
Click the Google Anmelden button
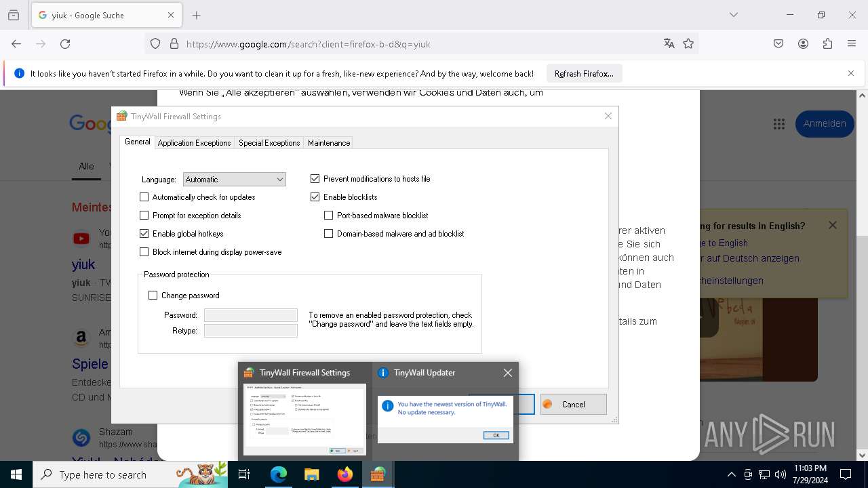(825, 124)
